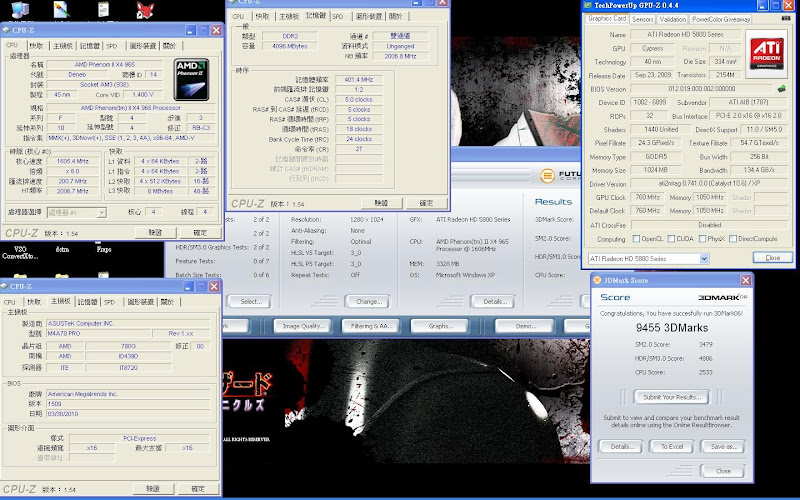The image size is (800, 500).
Task: Open the My Computer desktop icon
Action: [19, 10]
